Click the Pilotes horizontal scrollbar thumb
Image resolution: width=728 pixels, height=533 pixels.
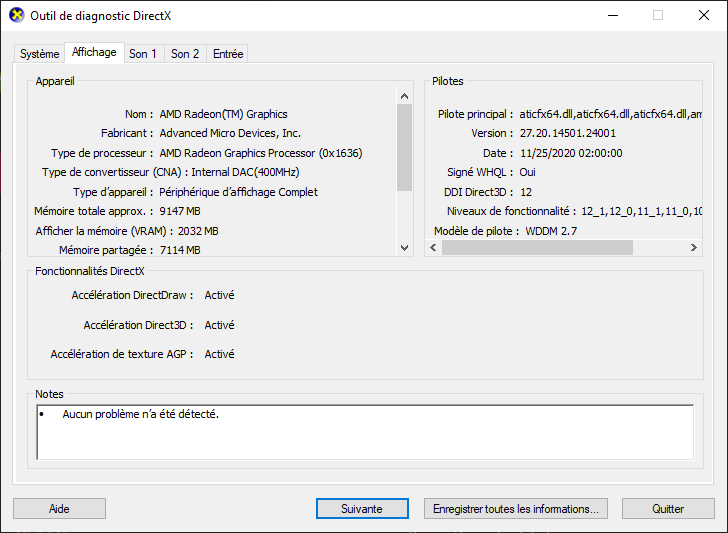(x=537, y=247)
